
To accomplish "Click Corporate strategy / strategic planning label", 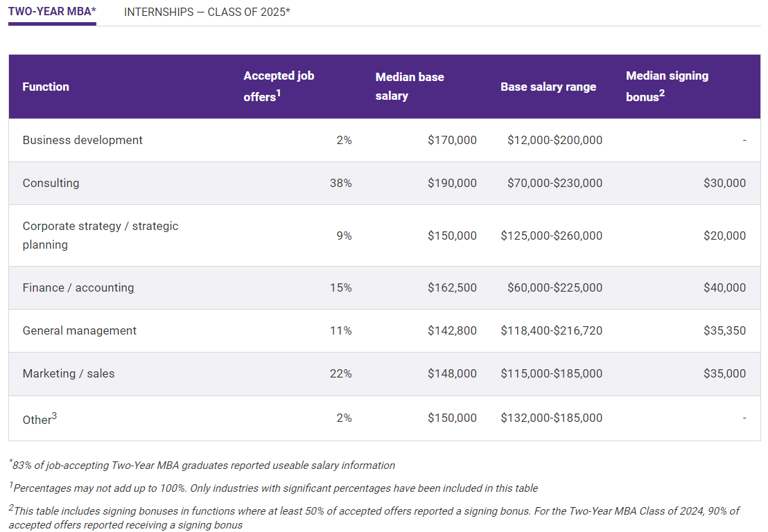I will (100, 235).
